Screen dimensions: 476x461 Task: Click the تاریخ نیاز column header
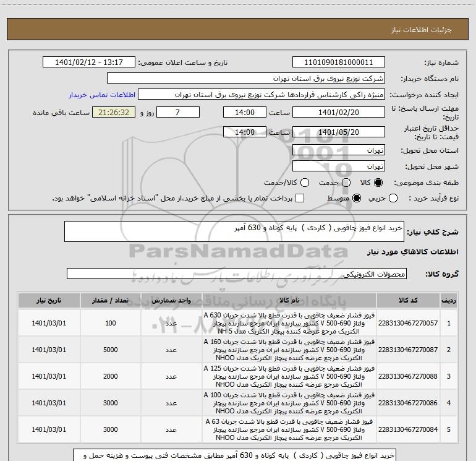point(49,301)
